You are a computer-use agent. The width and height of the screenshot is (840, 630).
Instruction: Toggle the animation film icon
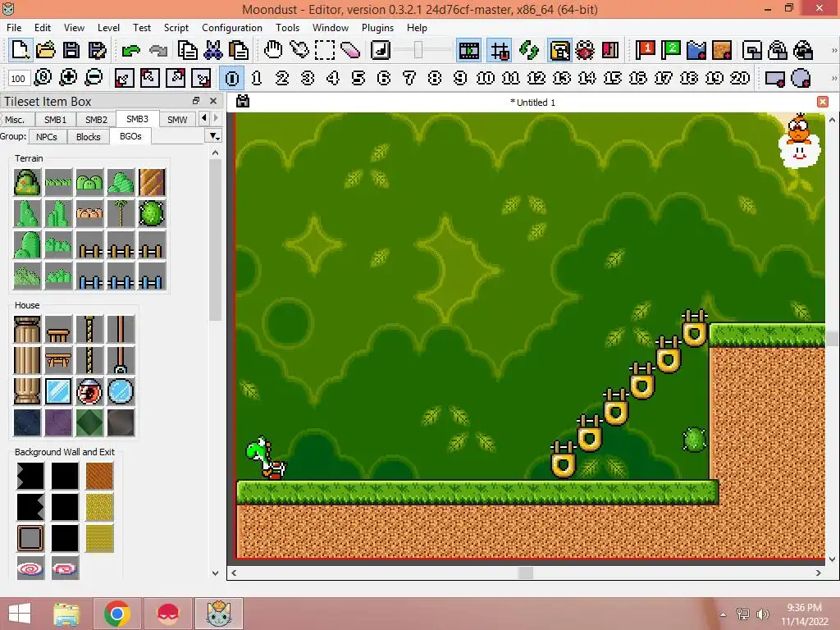[x=468, y=50]
